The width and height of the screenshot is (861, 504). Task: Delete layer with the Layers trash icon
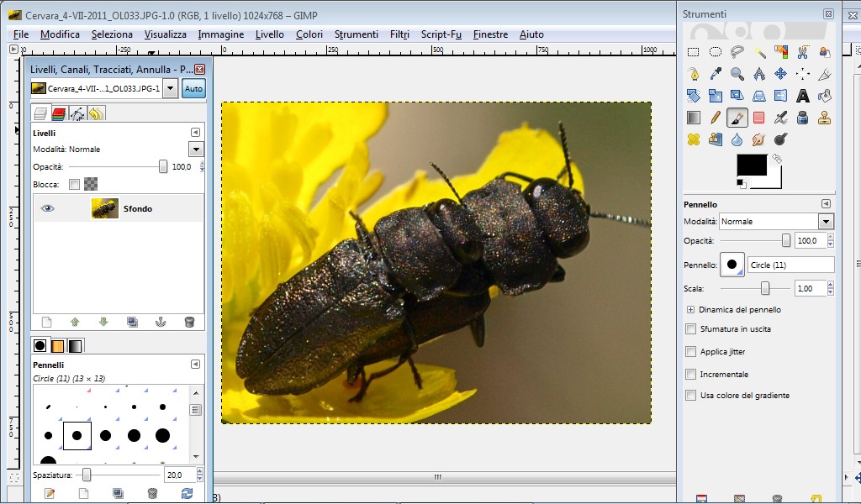pos(189,322)
